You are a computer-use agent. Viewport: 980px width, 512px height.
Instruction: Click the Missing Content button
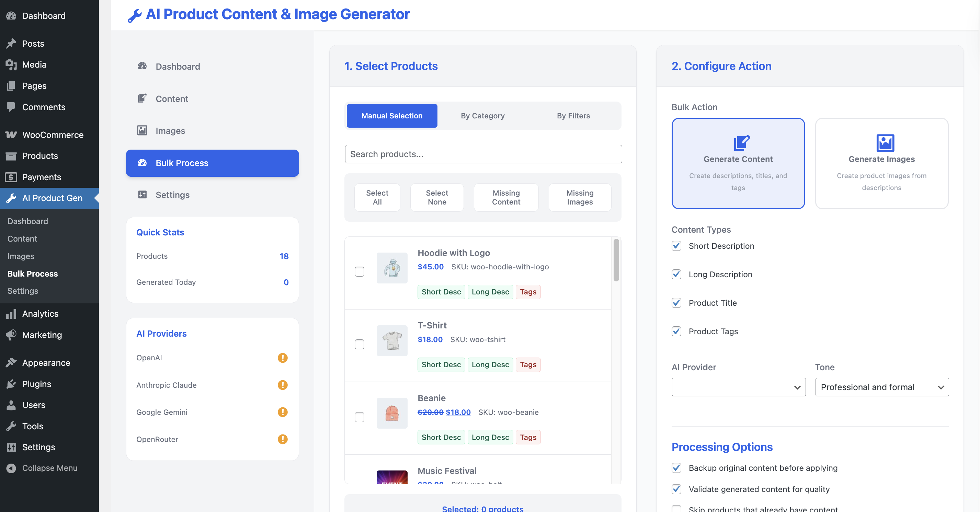505,197
